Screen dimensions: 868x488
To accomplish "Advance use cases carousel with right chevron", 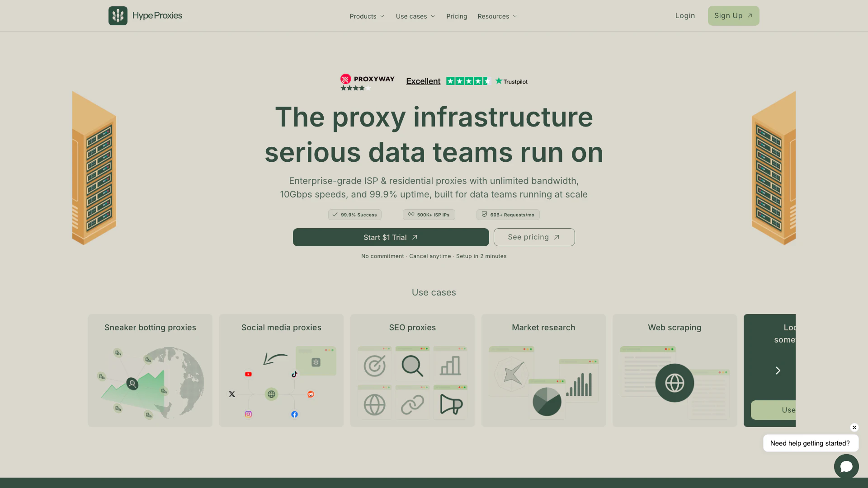I will (x=778, y=371).
